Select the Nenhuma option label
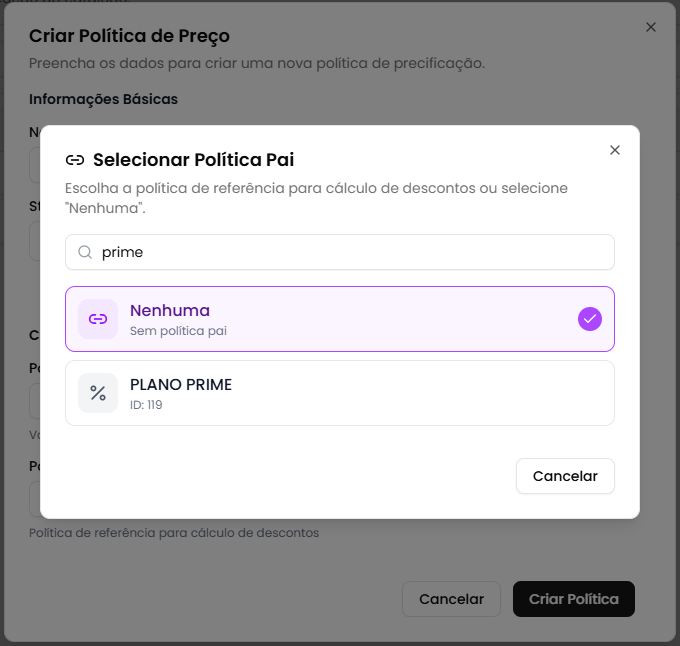680x646 pixels. [170, 311]
